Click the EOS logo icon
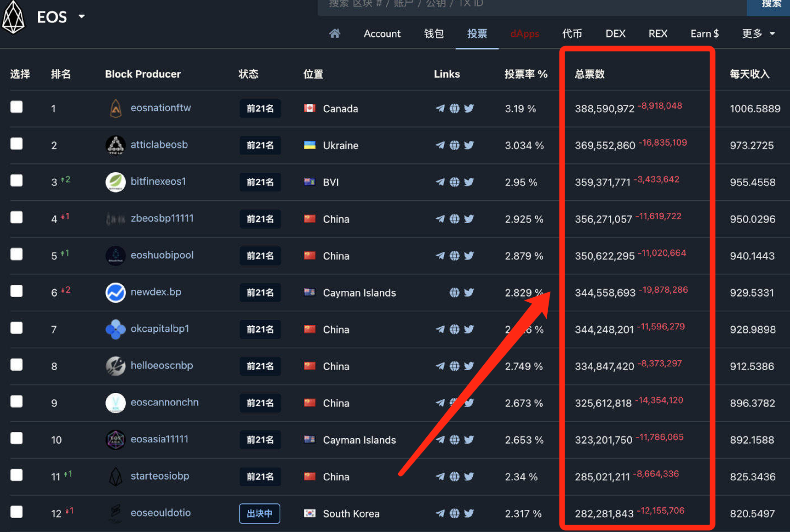This screenshot has width=790, height=532. point(13,17)
